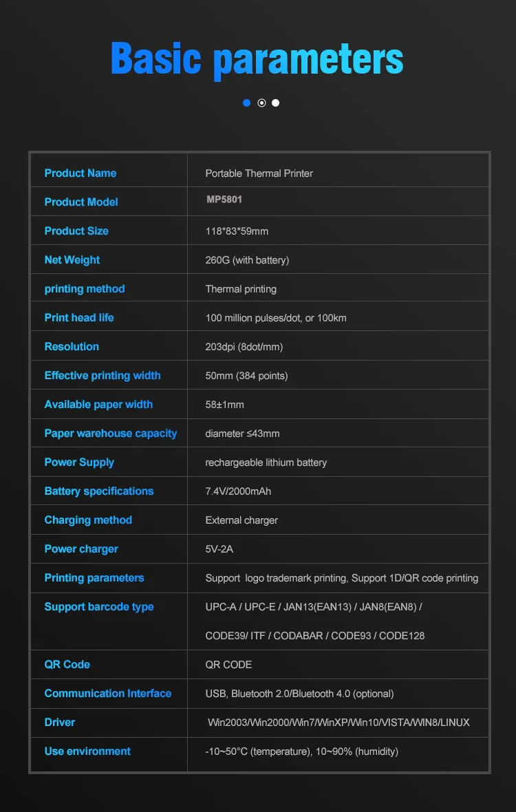Select the Net Weight row label

click(x=72, y=260)
